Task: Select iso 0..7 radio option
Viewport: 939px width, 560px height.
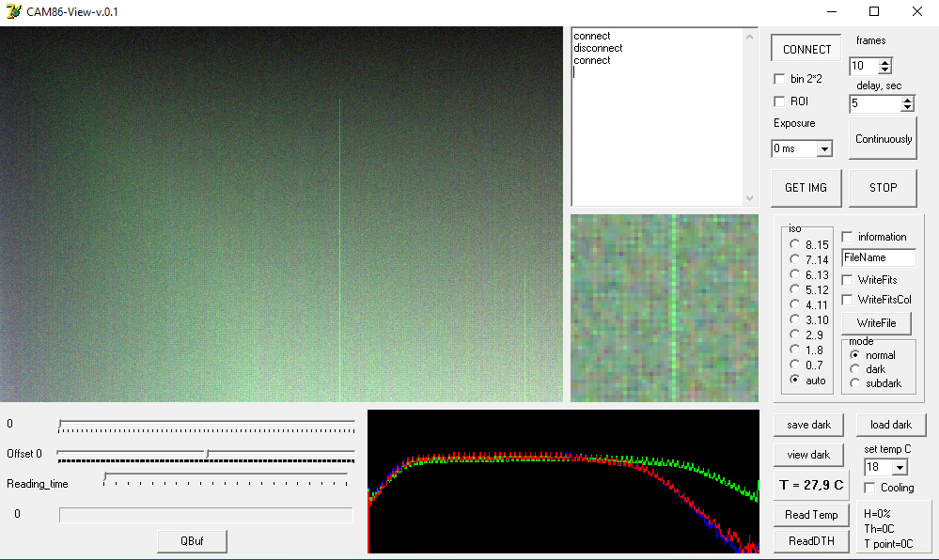Action: pos(794,365)
